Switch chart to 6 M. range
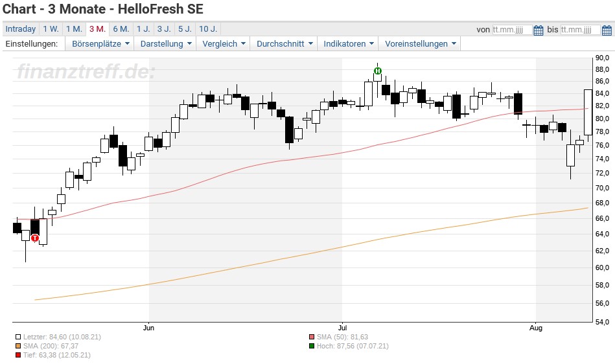 pyautogui.click(x=121, y=29)
